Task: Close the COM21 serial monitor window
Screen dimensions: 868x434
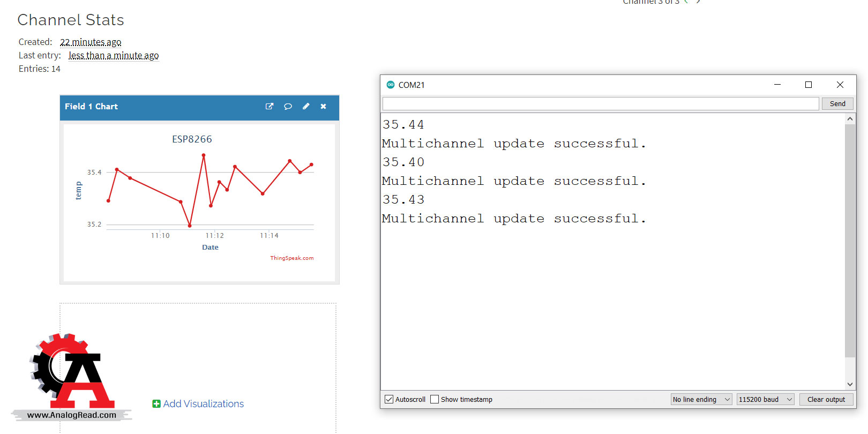Action: click(840, 85)
